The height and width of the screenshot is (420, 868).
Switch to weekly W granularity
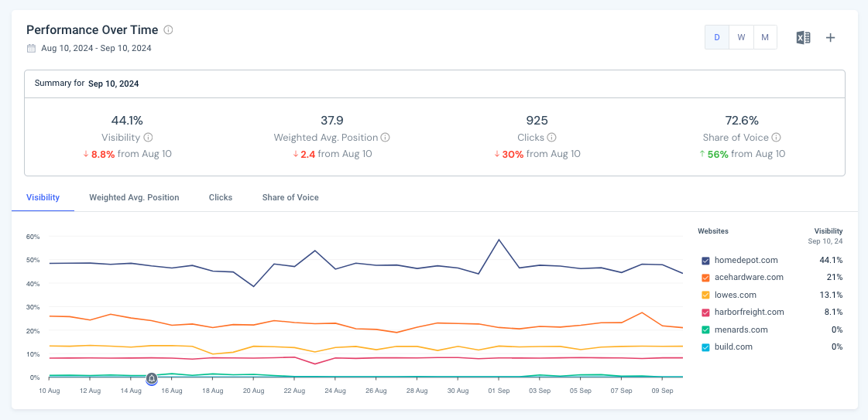(x=741, y=38)
